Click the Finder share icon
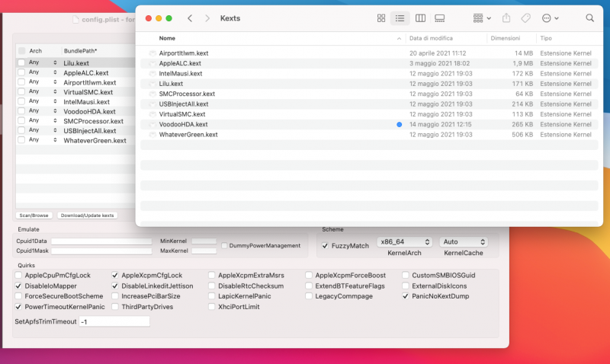610x364 pixels. point(506,18)
